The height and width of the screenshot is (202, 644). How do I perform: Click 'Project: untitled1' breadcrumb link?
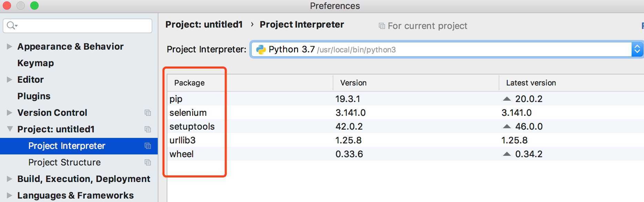[x=204, y=24]
